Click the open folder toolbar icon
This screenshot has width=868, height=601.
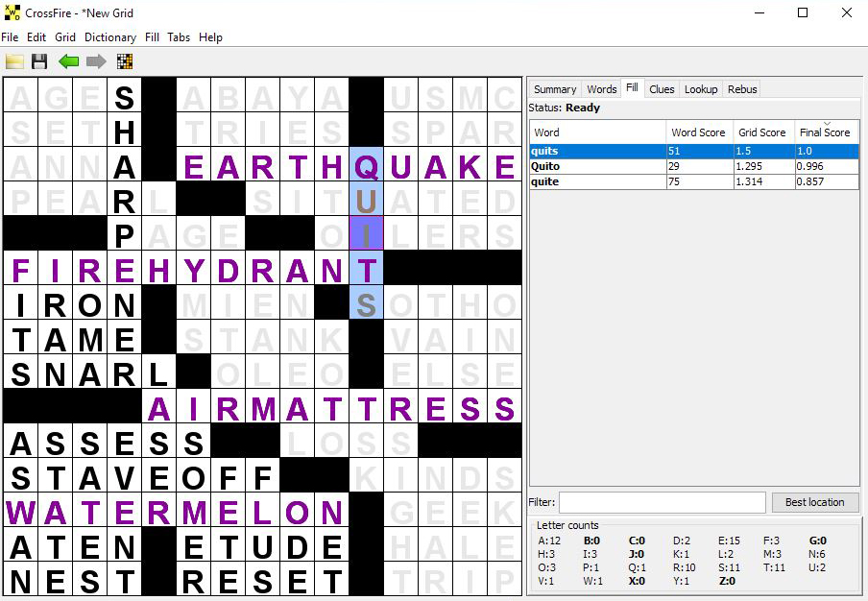click(x=14, y=61)
